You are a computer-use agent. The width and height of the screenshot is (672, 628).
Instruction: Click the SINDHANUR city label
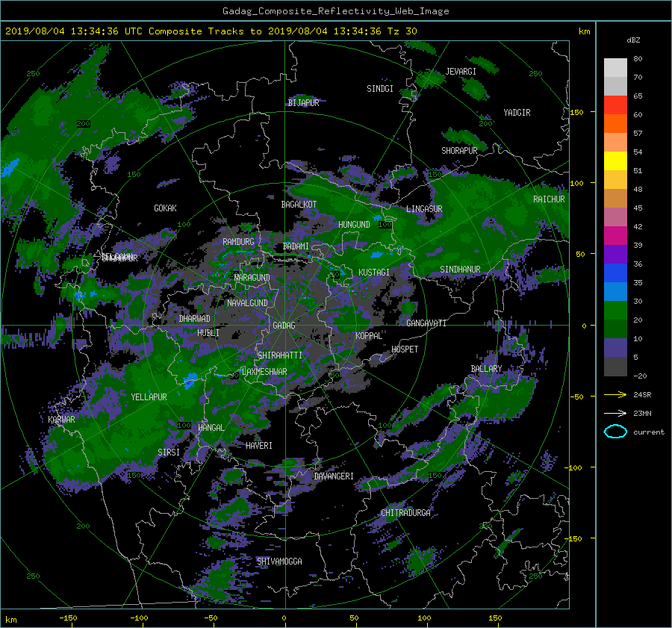point(460,270)
